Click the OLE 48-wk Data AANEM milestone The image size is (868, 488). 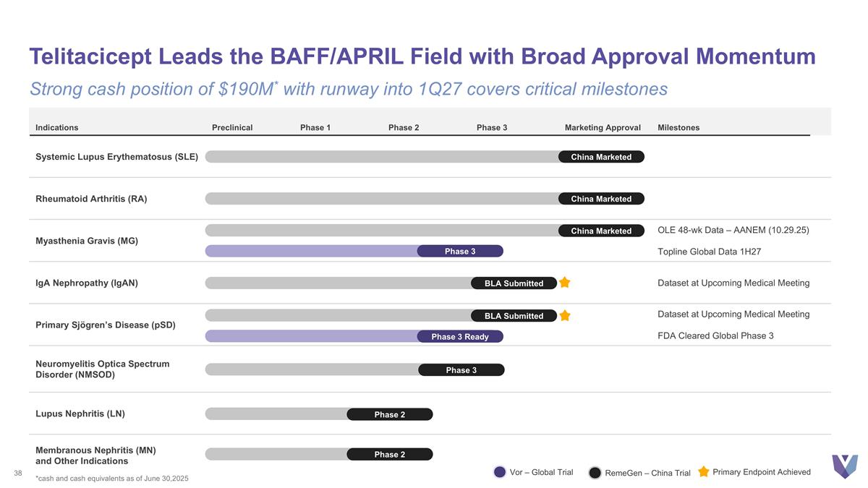pos(733,230)
